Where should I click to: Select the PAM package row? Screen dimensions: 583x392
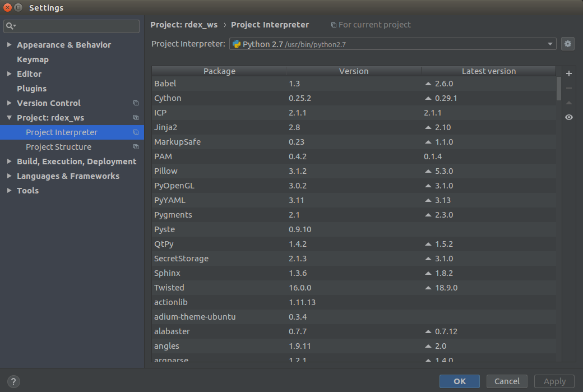354,156
